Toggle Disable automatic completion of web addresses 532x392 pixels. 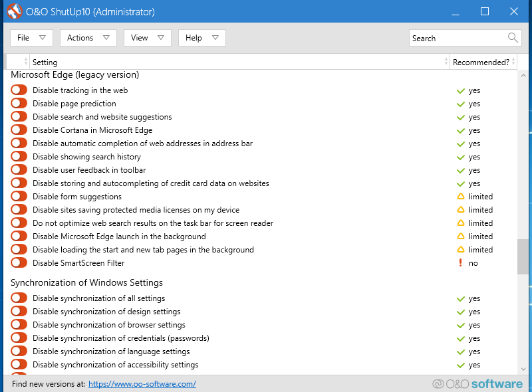(19, 143)
